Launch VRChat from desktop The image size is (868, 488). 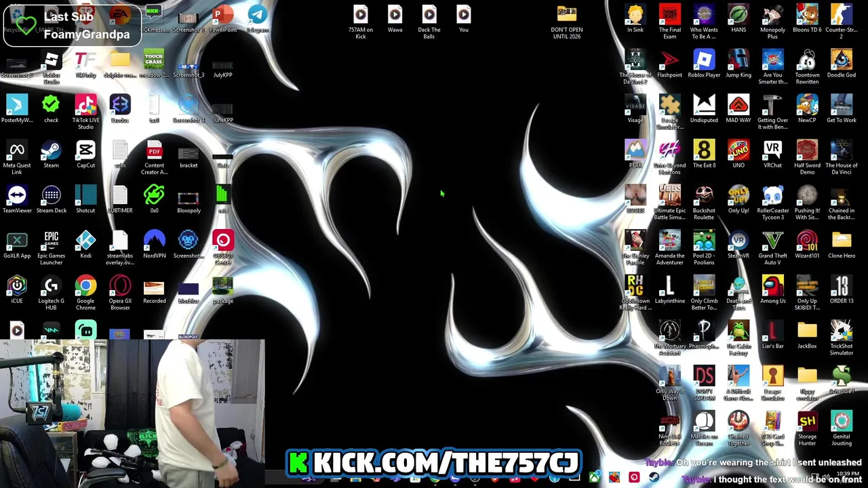(x=772, y=155)
